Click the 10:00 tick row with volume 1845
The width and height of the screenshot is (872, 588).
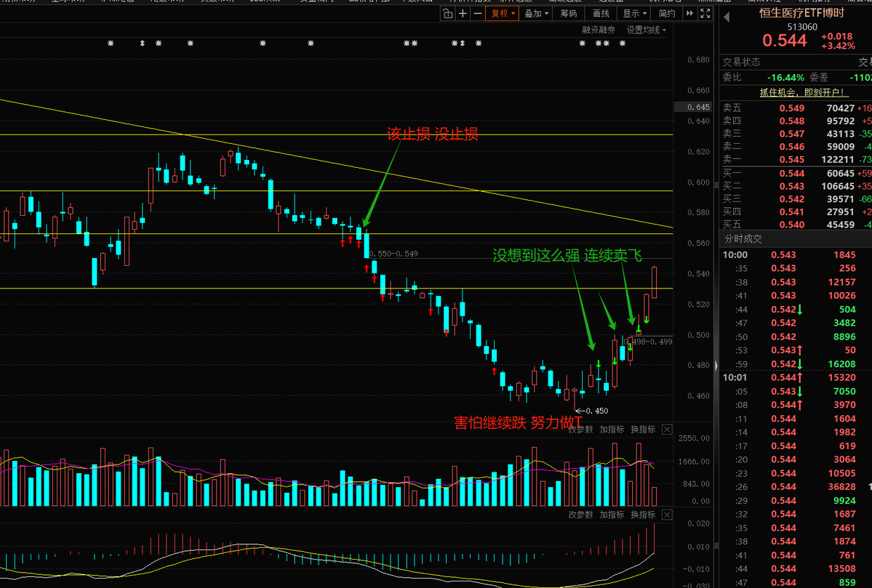(796, 254)
